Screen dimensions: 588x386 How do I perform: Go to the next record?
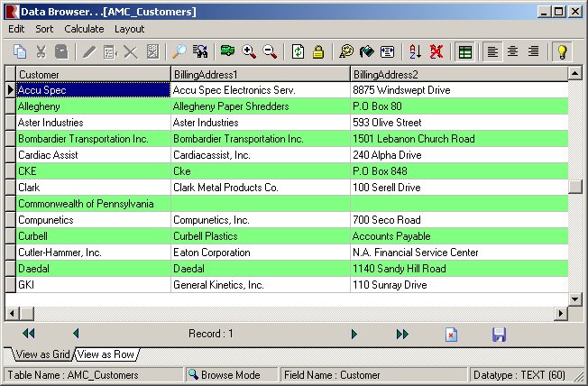(x=354, y=334)
